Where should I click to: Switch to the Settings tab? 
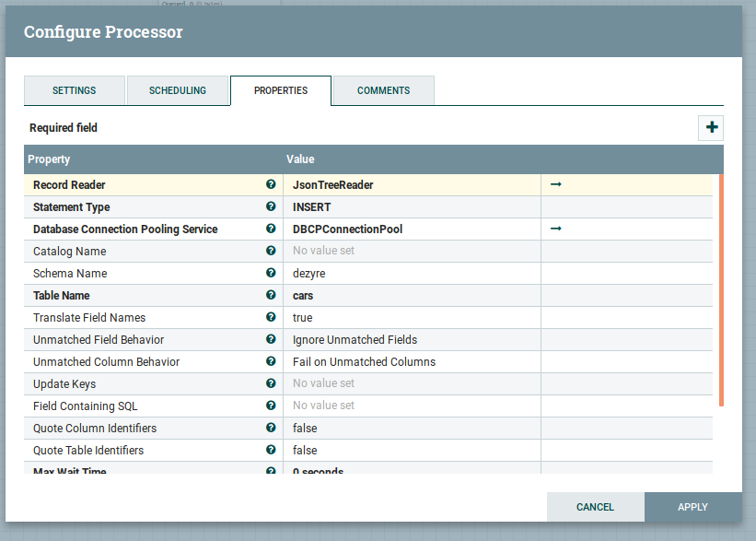click(74, 91)
